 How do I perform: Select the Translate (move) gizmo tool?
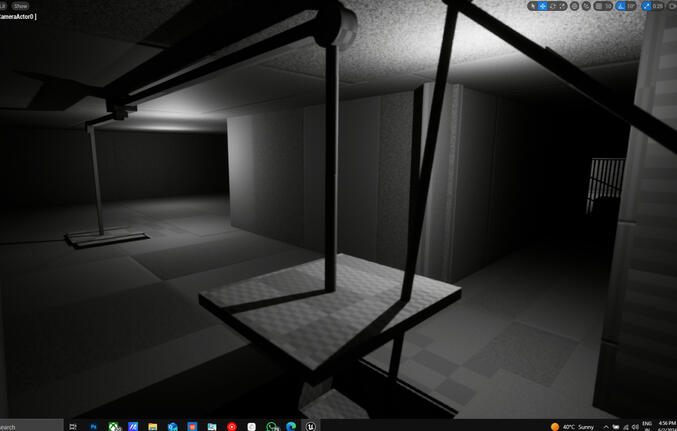point(543,6)
